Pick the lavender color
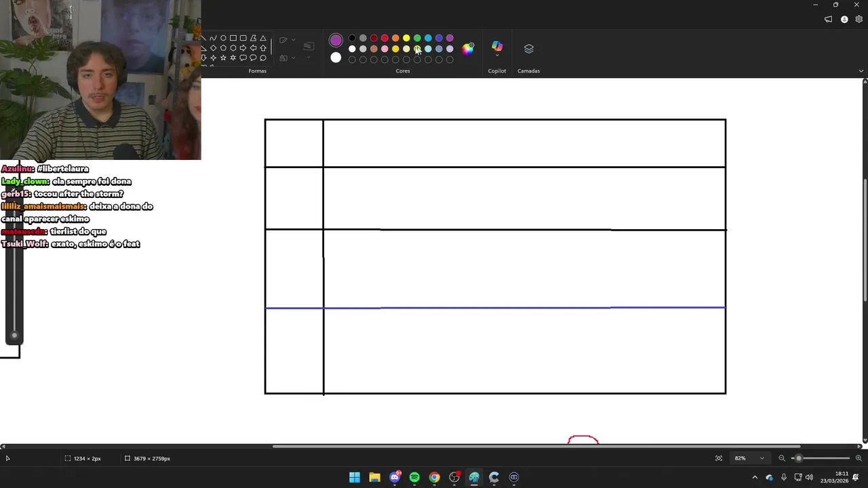 point(450,49)
